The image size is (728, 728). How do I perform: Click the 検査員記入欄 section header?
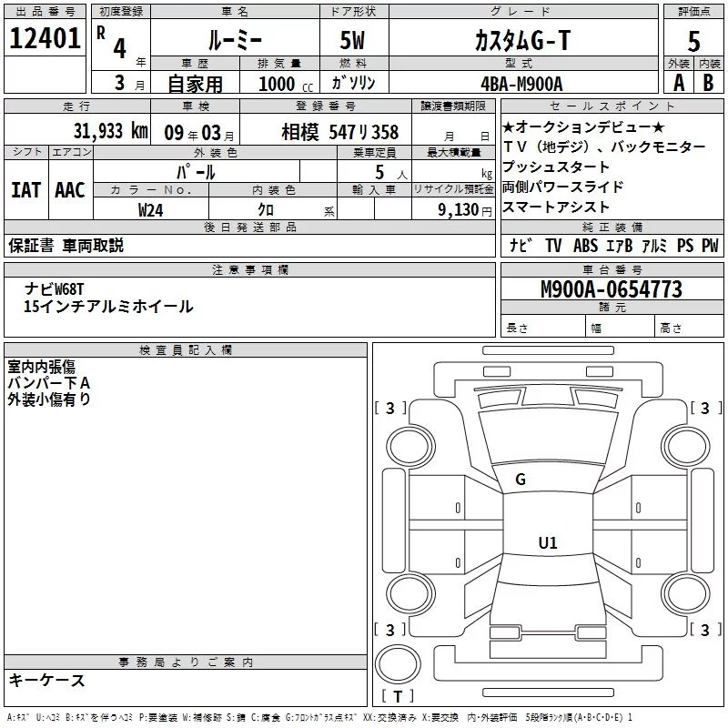click(x=186, y=350)
